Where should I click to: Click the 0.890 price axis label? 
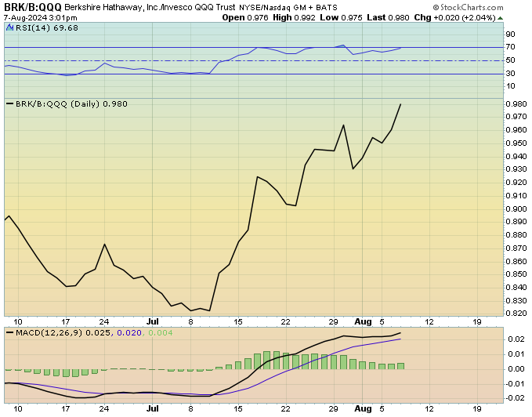coord(516,222)
